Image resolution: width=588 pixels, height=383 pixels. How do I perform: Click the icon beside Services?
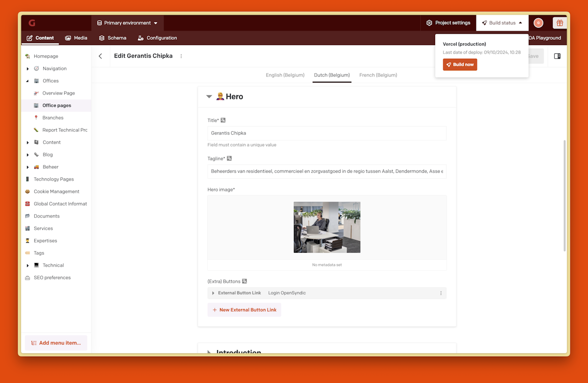point(27,228)
